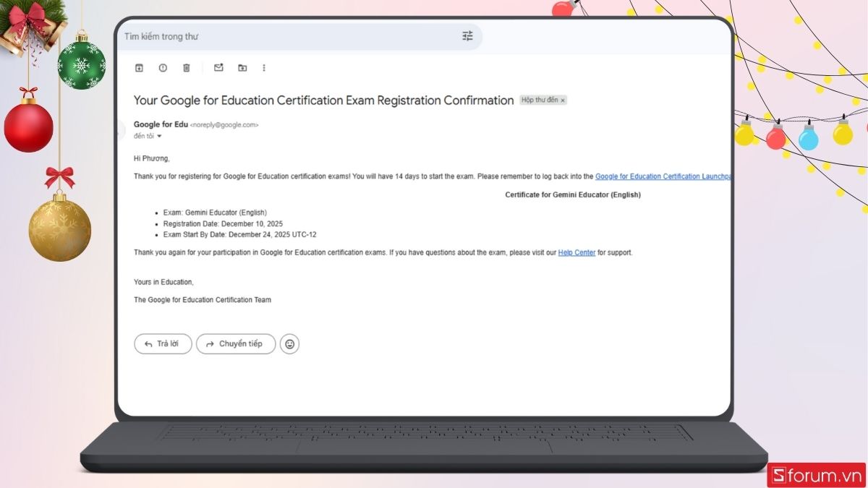Collapse the sender avatar panel
The height and width of the screenshot is (488, 868).
(123, 130)
